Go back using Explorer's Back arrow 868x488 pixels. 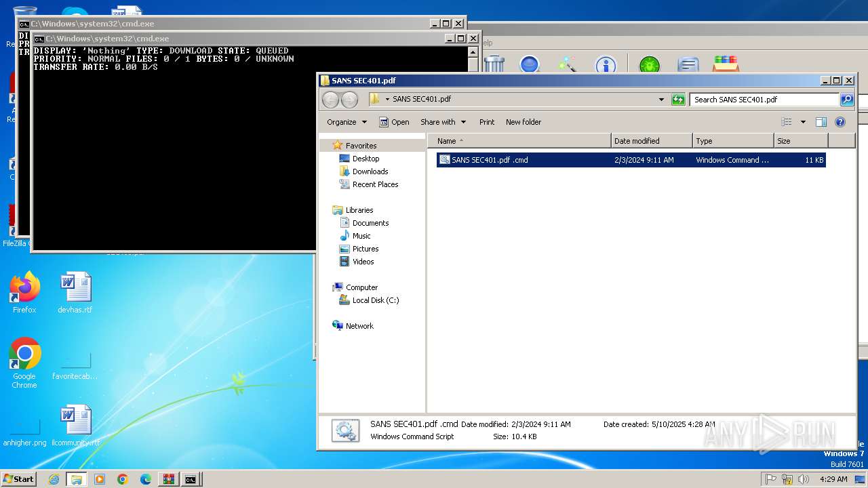point(330,100)
